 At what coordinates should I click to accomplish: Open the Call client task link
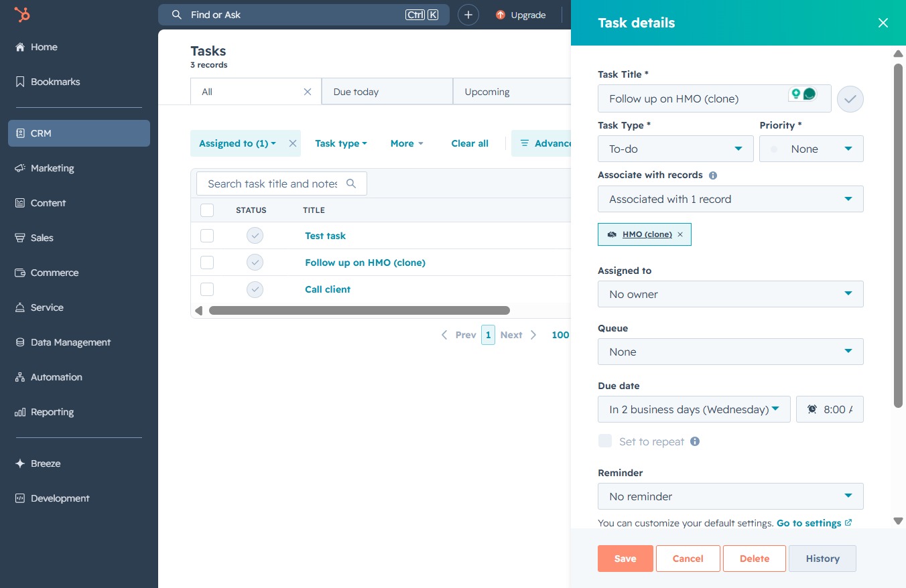(328, 289)
